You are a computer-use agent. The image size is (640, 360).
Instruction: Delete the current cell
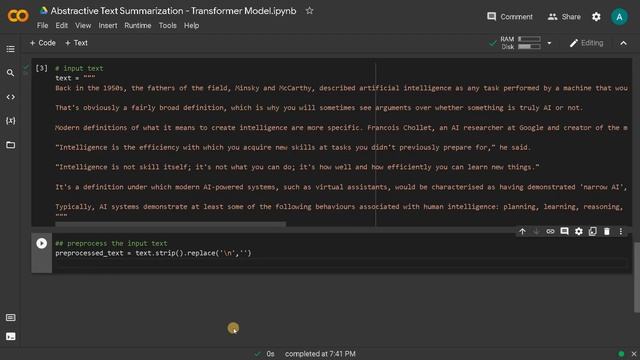(607, 231)
